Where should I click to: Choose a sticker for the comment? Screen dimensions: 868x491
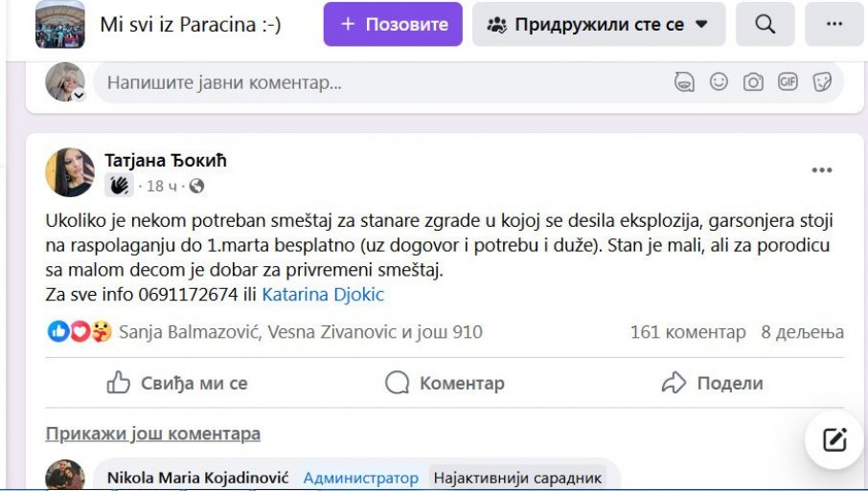coord(822,82)
